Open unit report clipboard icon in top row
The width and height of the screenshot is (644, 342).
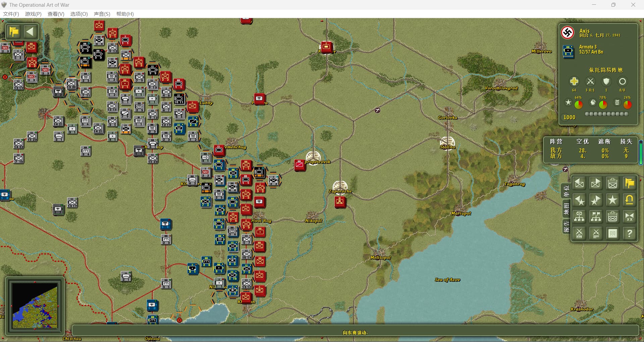pyautogui.click(x=612, y=183)
